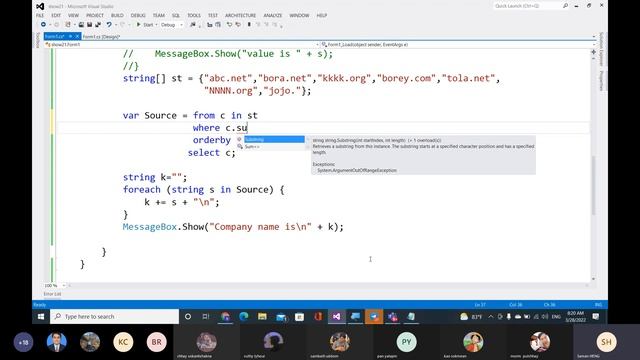Open the ANALYZE menu
Screen dimensions: 640x360
273,16
